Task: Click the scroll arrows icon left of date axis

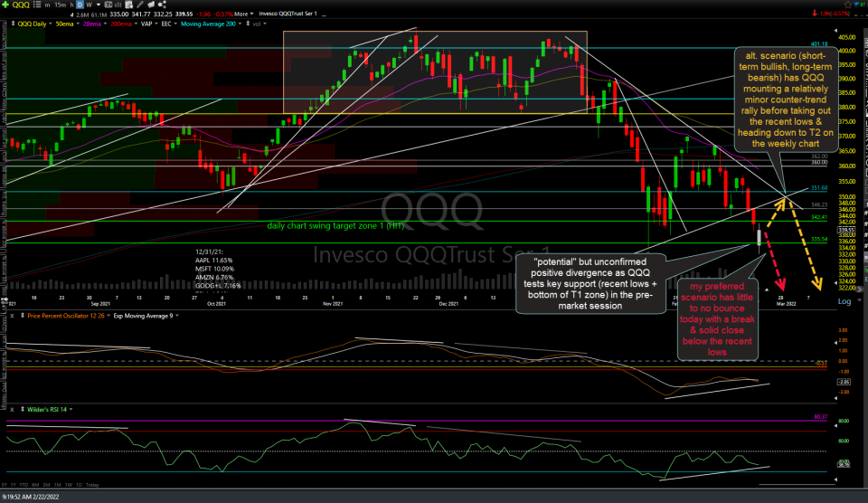Action: [x=4, y=301]
